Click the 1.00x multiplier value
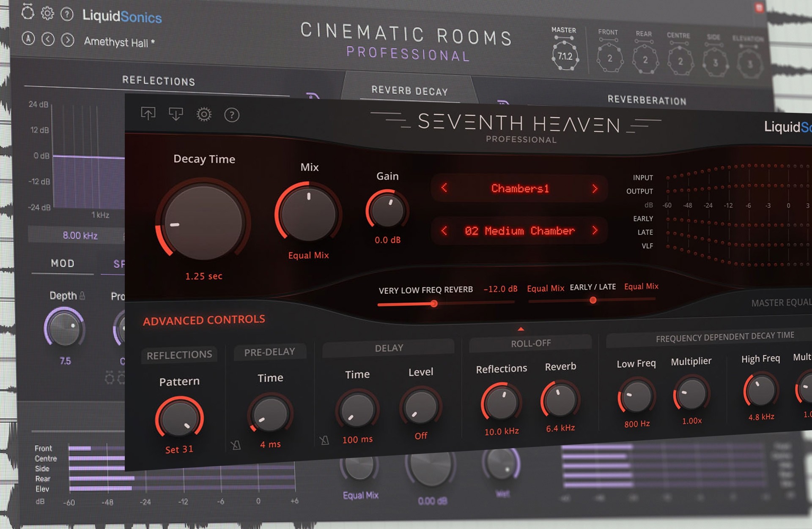The height and width of the screenshot is (529, 812). click(x=692, y=421)
